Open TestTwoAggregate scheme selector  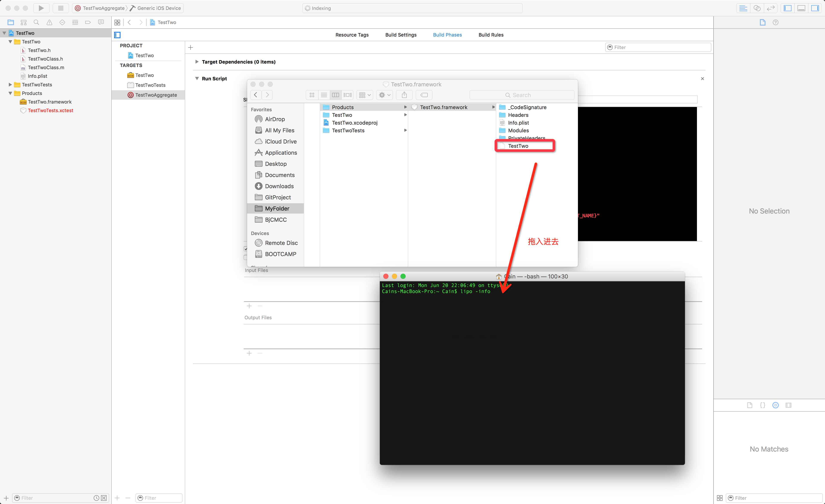point(100,8)
